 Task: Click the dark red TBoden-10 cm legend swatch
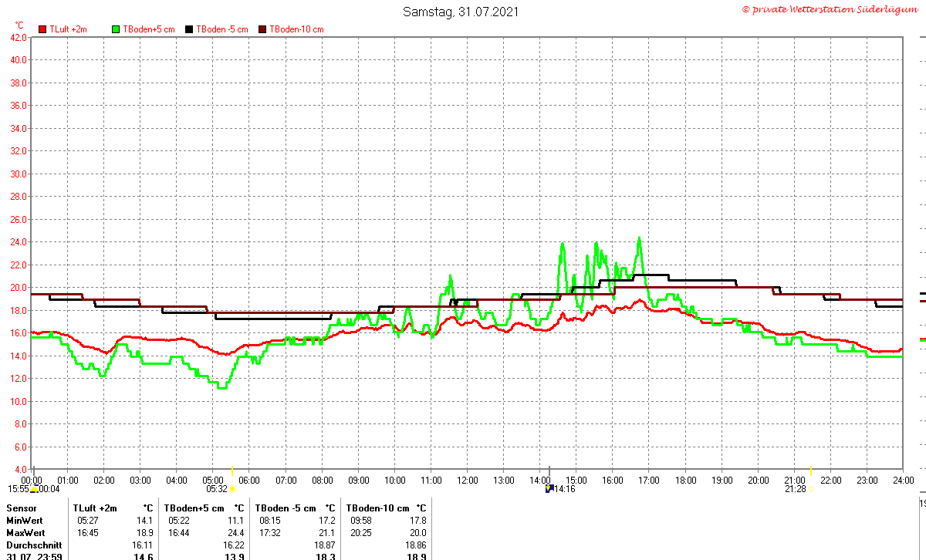coord(262,29)
